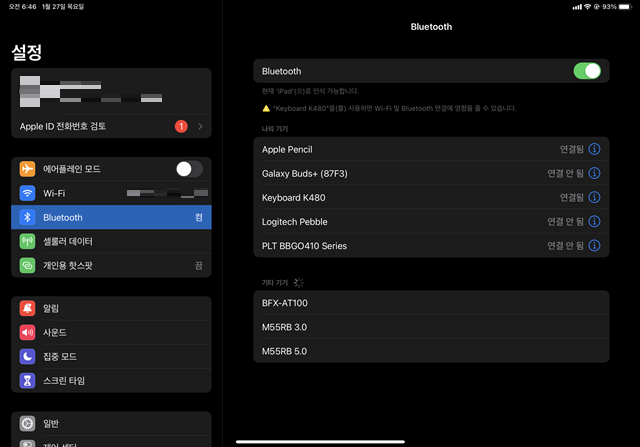Image resolution: width=640 pixels, height=447 pixels.
Task: Open the Apple ID profile card
Action: 111,91
